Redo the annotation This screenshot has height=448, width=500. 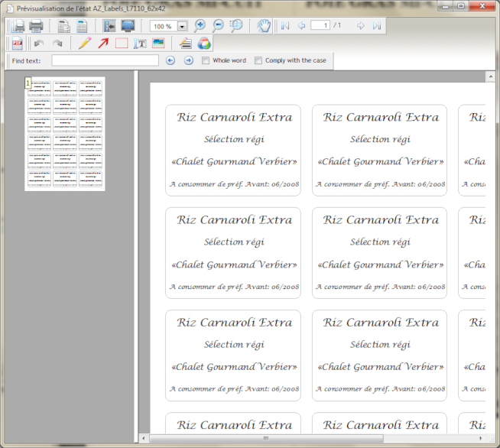click(57, 43)
